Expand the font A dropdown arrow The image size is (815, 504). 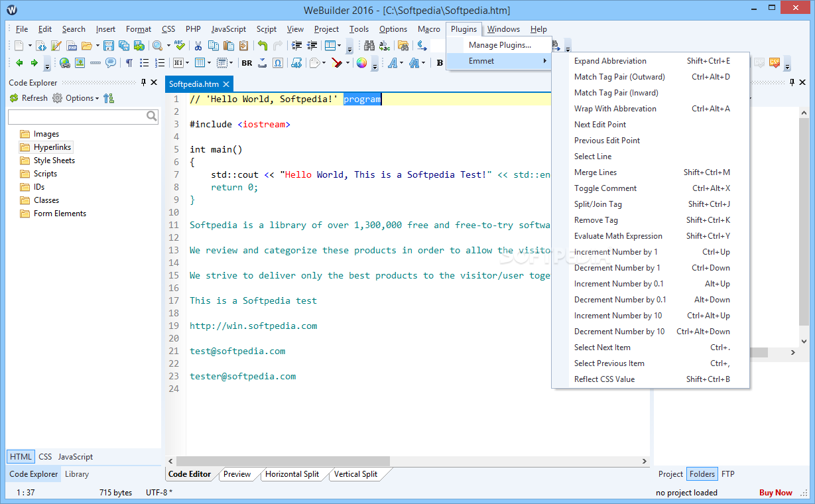pos(401,63)
